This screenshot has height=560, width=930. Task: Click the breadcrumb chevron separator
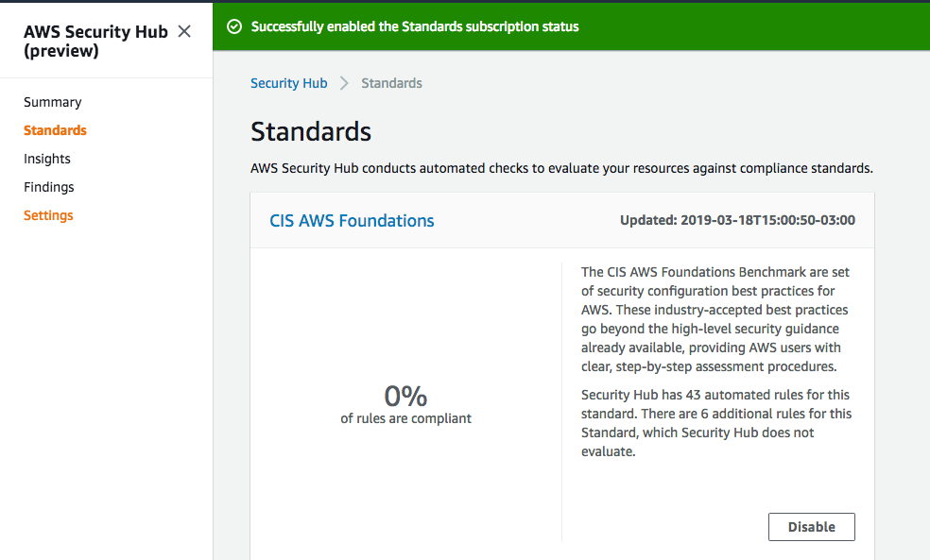point(343,83)
